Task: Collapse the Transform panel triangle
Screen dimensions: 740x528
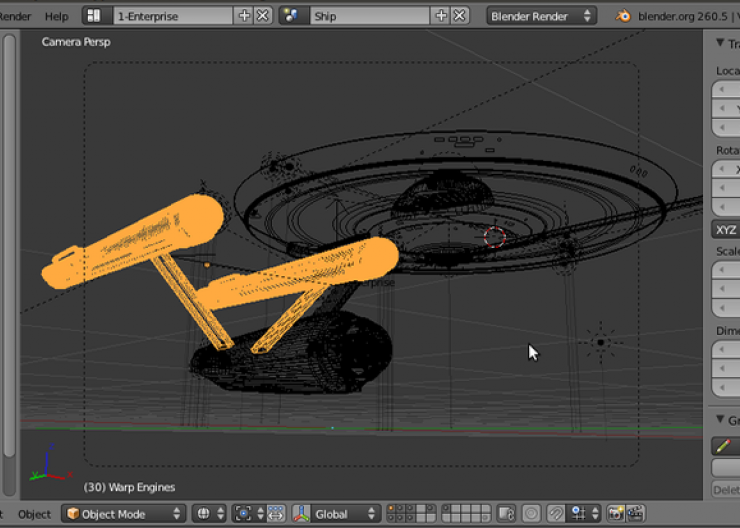Action: point(720,43)
